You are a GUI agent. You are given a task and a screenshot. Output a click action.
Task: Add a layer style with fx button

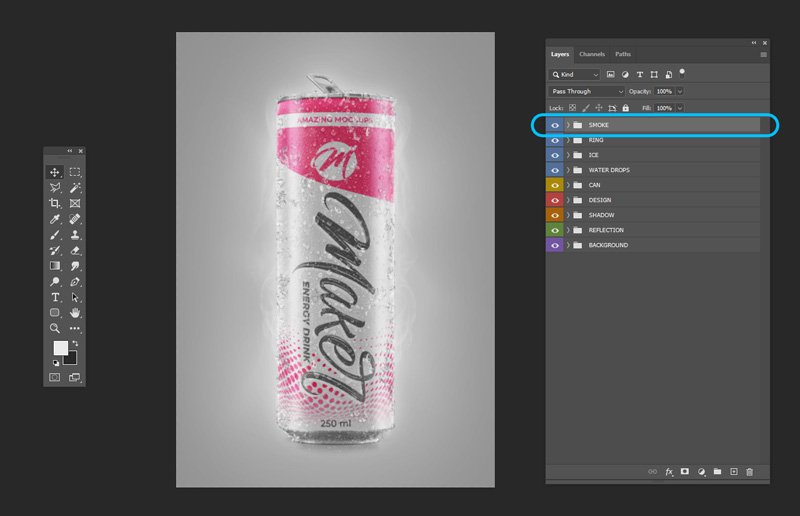tap(669, 472)
